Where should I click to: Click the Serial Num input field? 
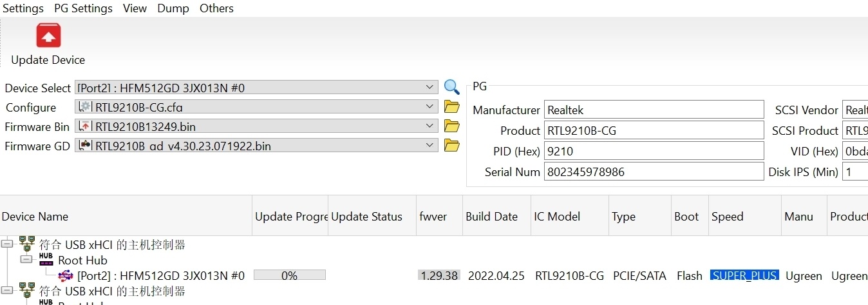[654, 172]
